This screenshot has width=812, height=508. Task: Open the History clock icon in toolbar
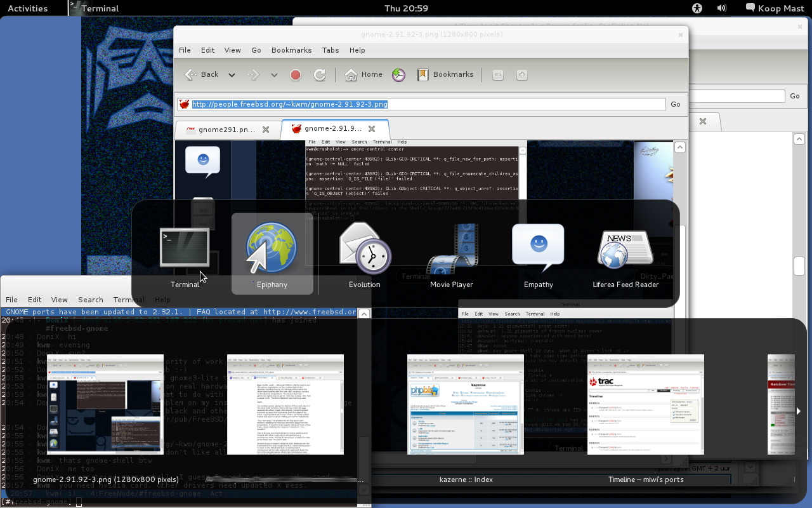pos(399,75)
